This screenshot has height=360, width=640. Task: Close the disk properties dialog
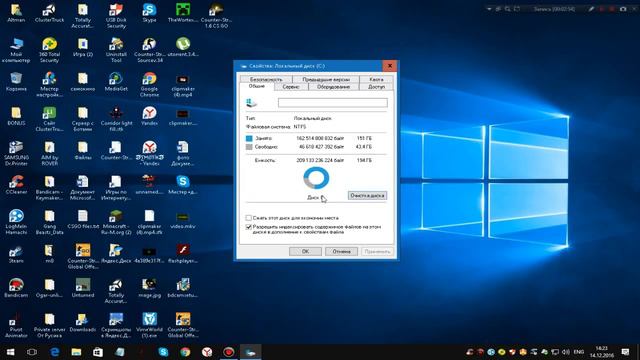(x=390, y=66)
